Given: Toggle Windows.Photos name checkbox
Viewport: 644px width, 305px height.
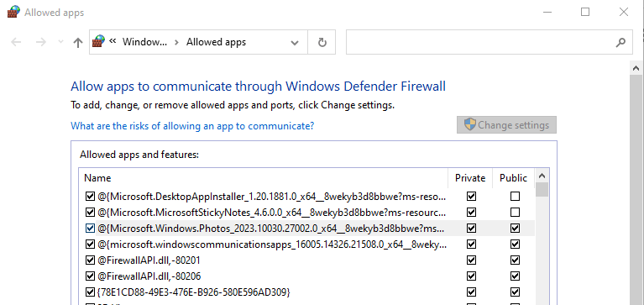Looking at the screenshot, I should 90,229.
